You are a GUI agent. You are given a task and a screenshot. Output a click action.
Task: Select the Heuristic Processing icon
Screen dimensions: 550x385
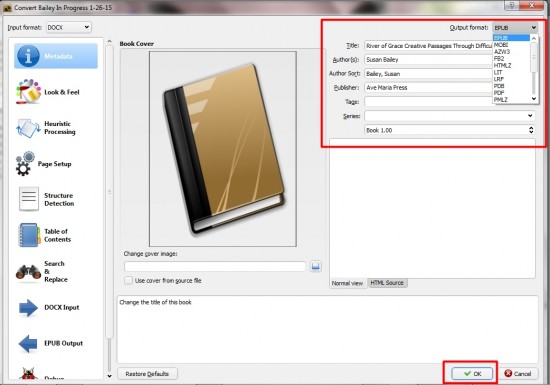point(28,128)
